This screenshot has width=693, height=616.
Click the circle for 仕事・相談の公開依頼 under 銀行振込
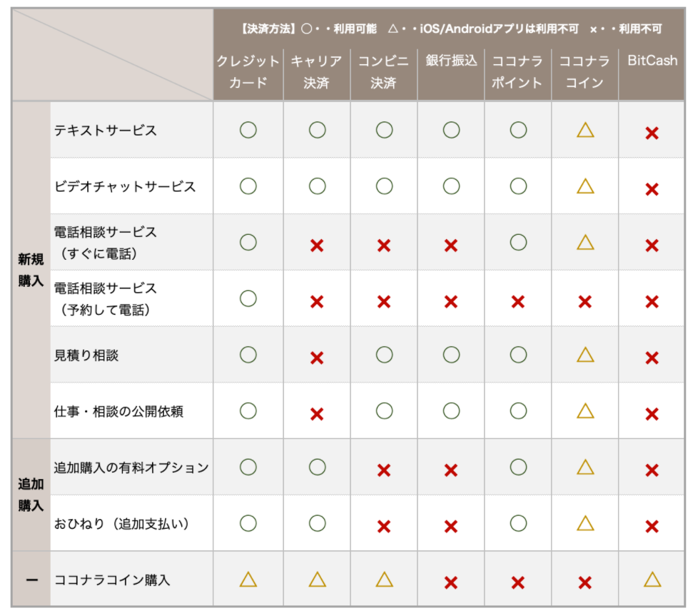click(451, 411)
